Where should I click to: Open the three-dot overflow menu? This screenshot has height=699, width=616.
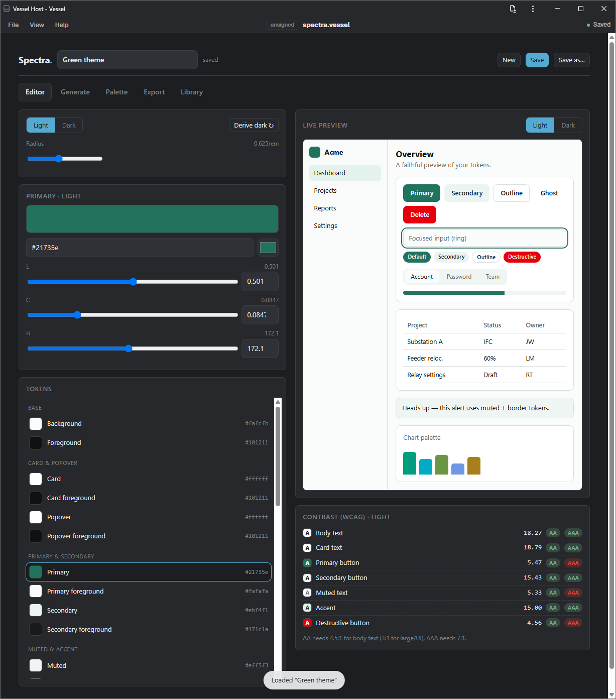[533, 9]
